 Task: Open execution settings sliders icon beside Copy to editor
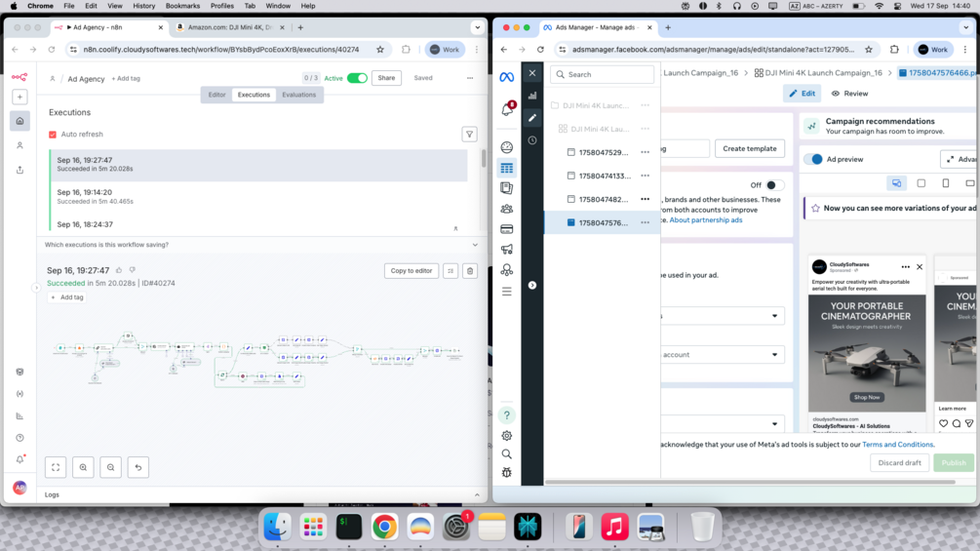click(451, 271)
